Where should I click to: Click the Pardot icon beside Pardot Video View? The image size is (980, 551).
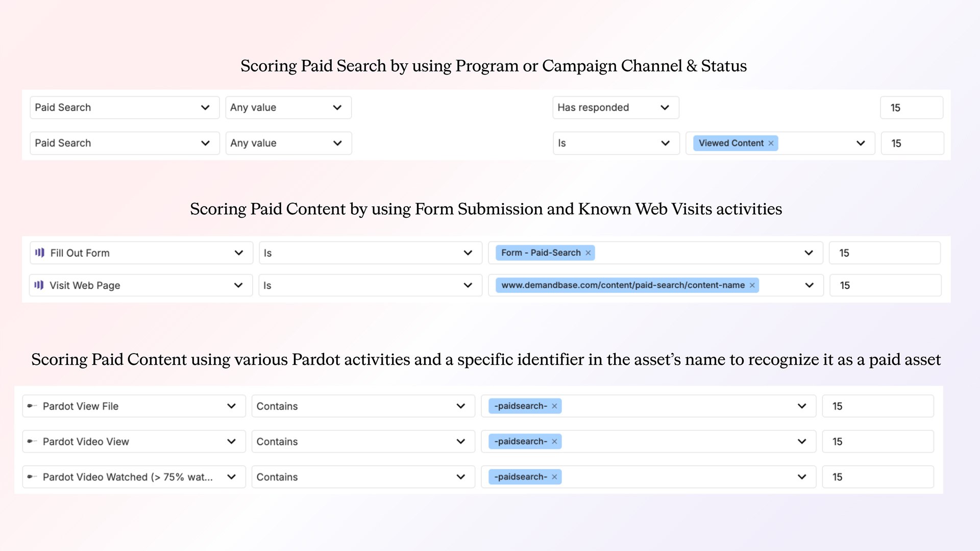33,441
